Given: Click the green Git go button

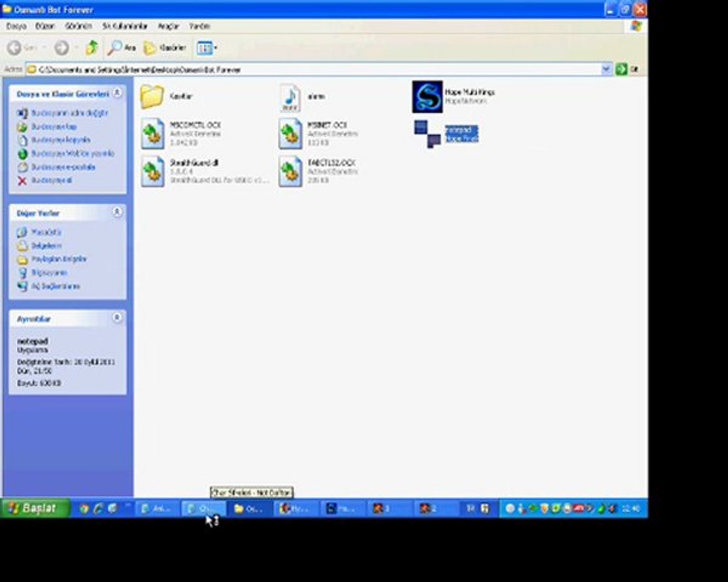Looking at the screenshot, I should [x=622, y=69].
